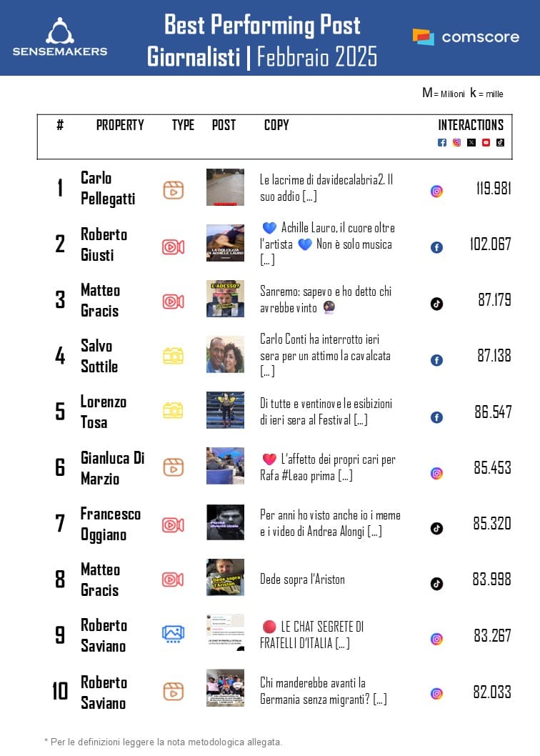This screenshot has height=756, width=540.
Task: Click the 'LE CHAT SEGRETE DI FRATELLI D'ITALIA' copy text
Action: 313,635
